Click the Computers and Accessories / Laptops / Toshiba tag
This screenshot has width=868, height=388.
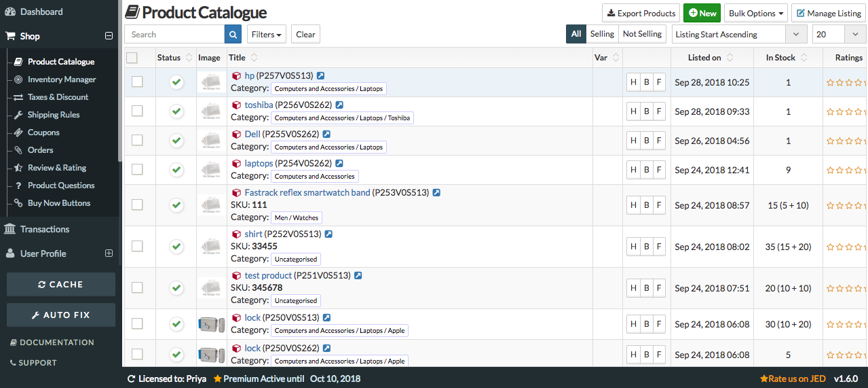pyautogui.click(x=342, y=118)
